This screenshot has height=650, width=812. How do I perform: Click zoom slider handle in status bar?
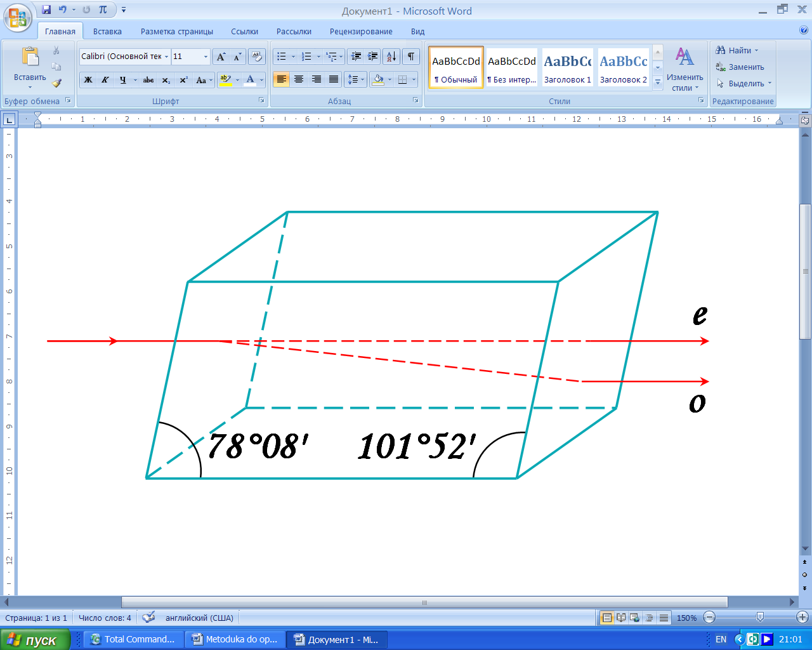760,617
